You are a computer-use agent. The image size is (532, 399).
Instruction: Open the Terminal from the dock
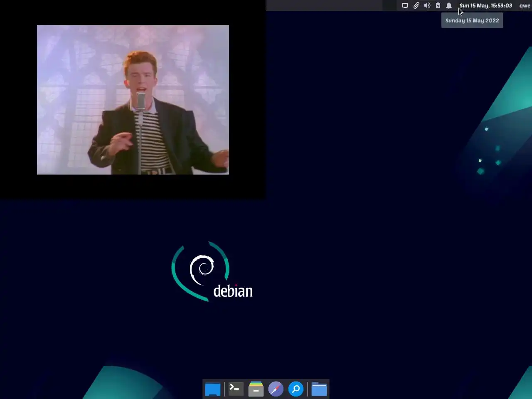[x=236, y=389]
